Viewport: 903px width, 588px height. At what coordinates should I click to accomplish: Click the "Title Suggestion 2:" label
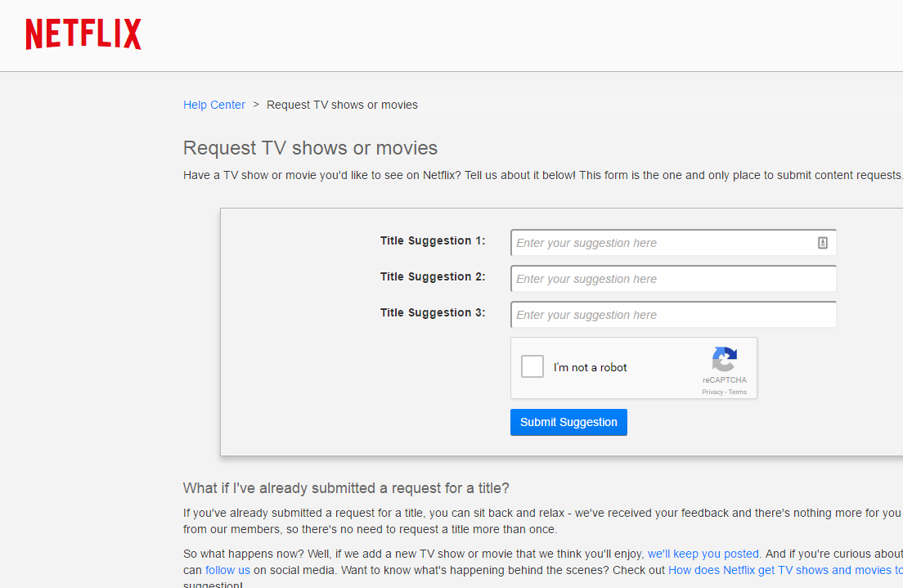[433, 277]
